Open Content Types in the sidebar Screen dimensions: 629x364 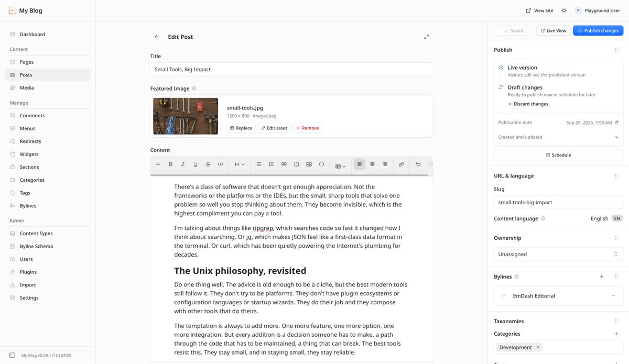[48, 234]
